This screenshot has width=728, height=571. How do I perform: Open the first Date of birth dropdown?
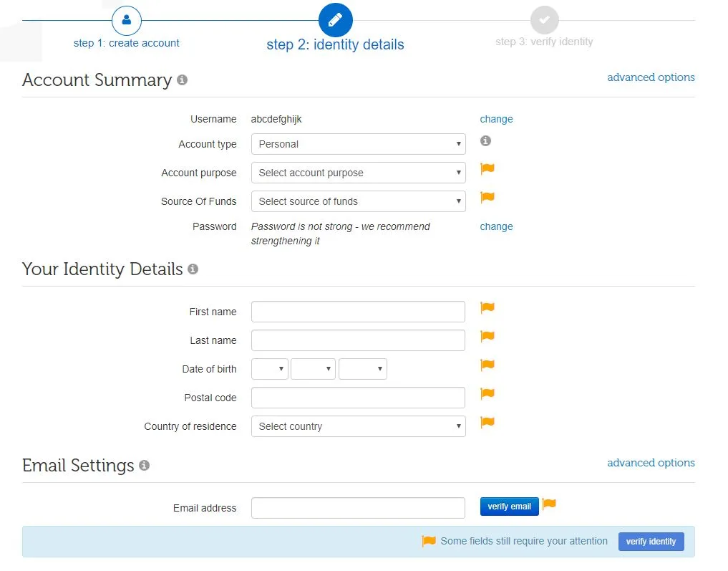coord(269,369)
